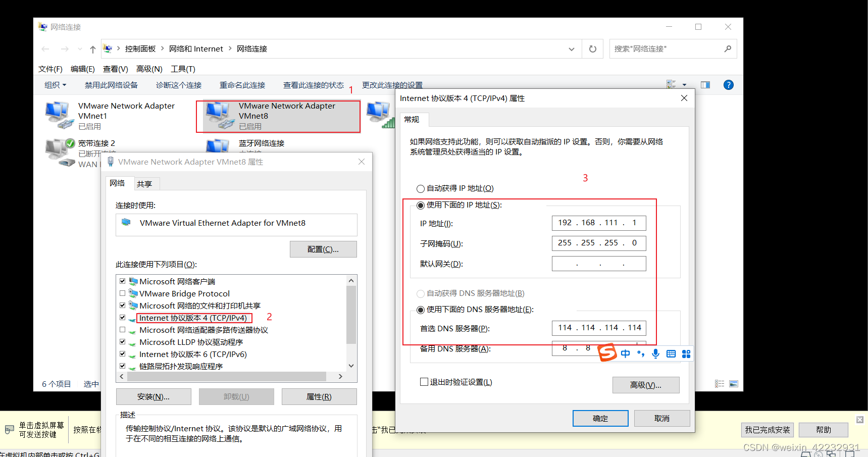
Task: Open Sogou IME toolbox grid icon
Action: (686, 353)
